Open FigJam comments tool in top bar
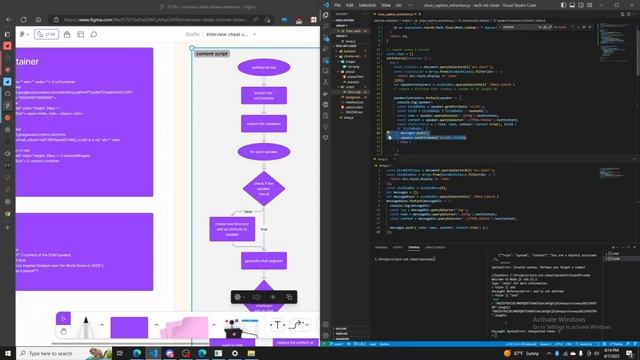The image size is (640, 360). click(x=94, y=34)
